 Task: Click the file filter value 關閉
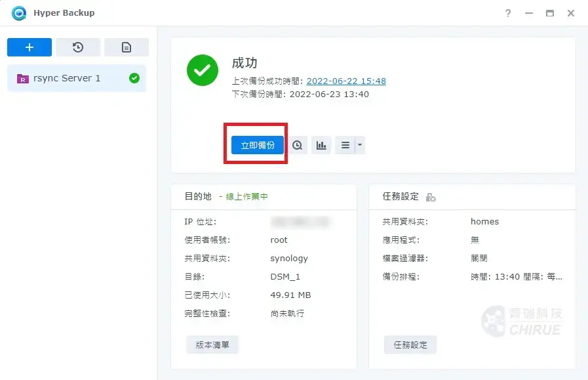(x=479, y=259)
